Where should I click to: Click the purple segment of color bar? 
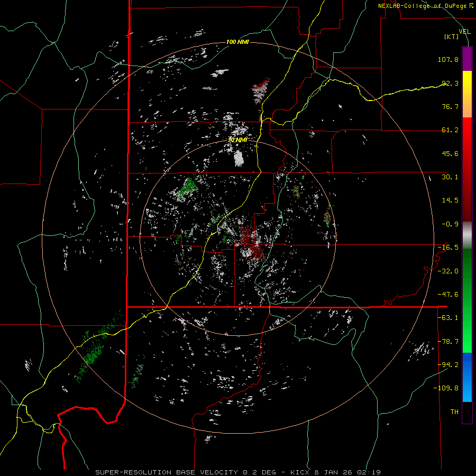click(467, 59)
